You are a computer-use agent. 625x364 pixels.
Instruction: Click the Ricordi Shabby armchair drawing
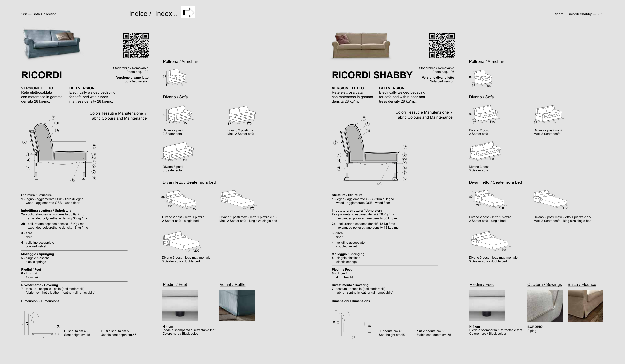click(483, 77)
